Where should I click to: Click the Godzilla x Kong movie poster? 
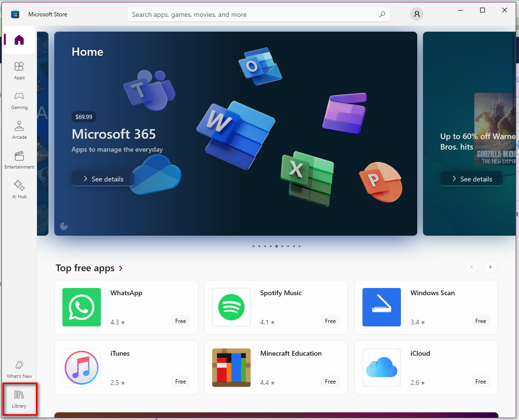pyautogui.click(x=495, y=129)
